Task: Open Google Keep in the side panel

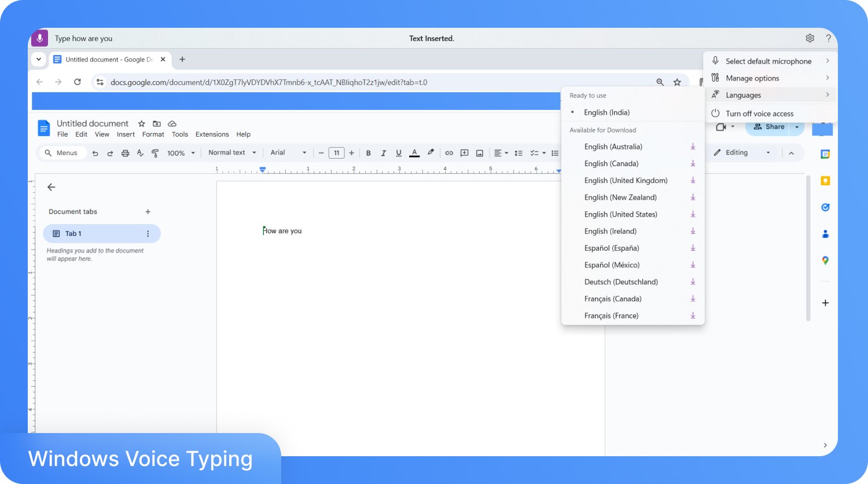Action: coord(825,180)
